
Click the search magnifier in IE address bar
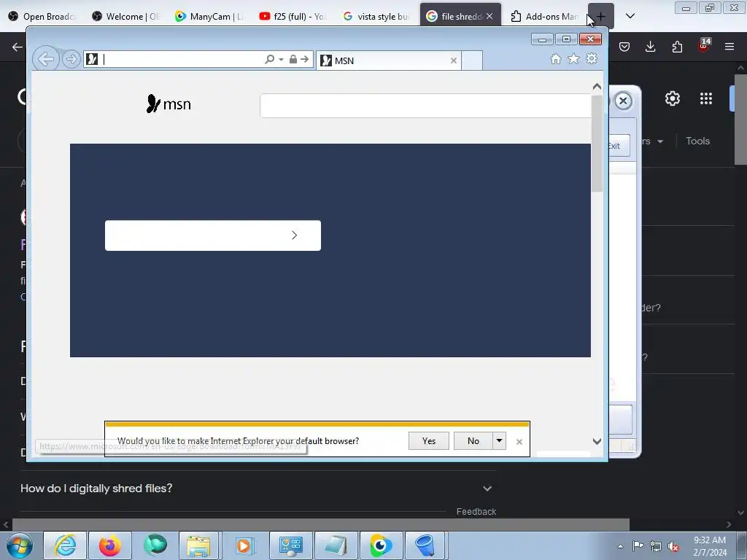[270, 60]
